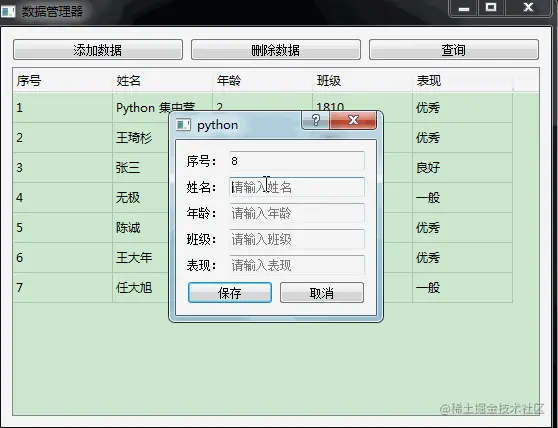Focus the 班级 input field

tap(297, 239)
